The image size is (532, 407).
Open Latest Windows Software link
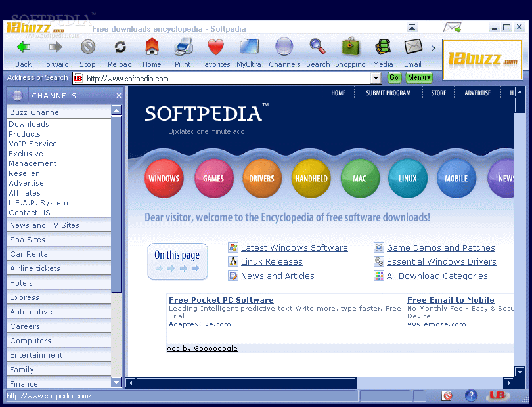(x=294, y=248)
